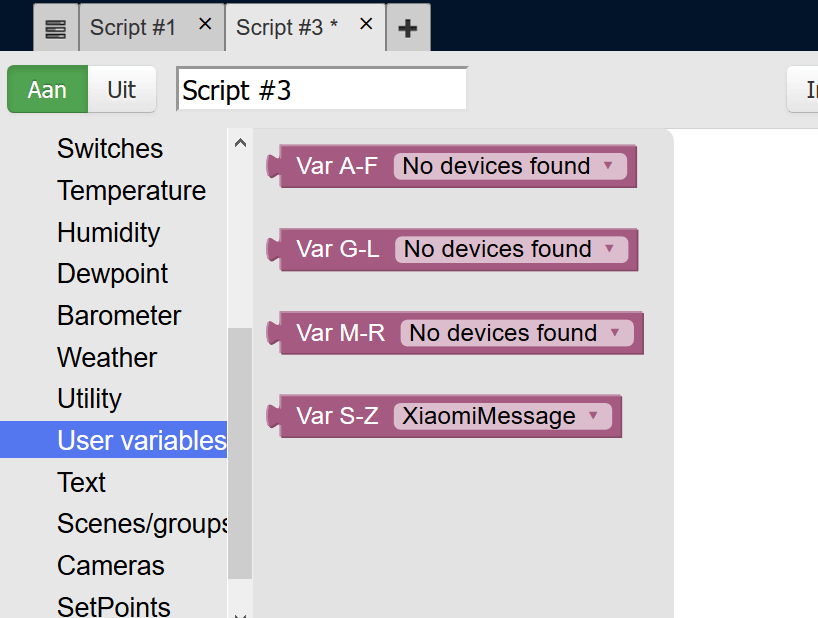Turn script on with Aan button
The image size is (818, 618).
coord(47,89)
